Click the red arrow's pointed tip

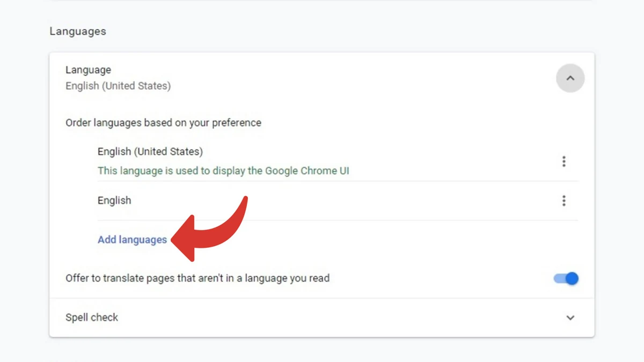coord(173,240)
